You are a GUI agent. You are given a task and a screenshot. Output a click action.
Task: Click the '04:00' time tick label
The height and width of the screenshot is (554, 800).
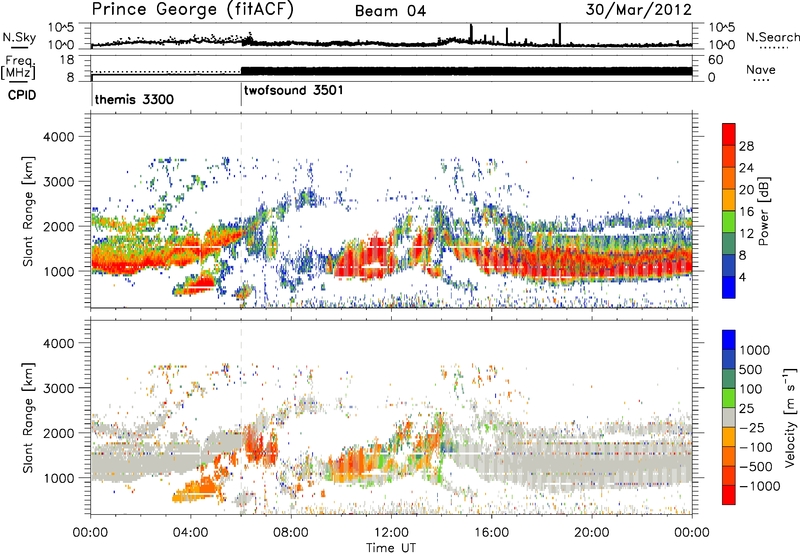pyautogui.click(x=190, y=533)
